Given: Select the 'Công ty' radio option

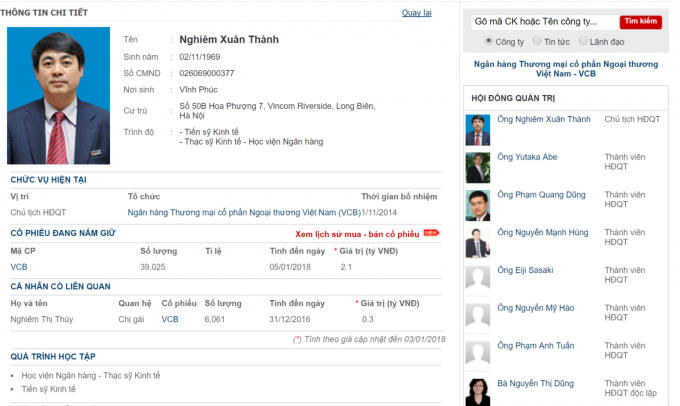Looking at the screenshot, I should [488, 41].
